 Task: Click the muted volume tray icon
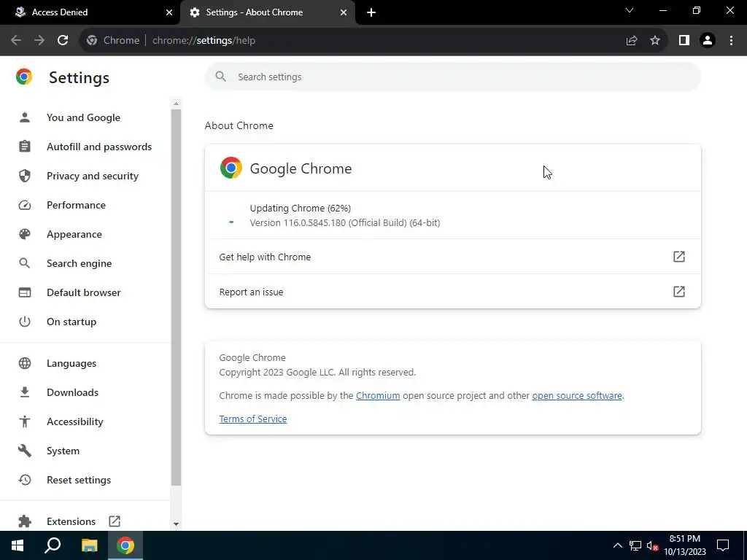click(653, 545)
